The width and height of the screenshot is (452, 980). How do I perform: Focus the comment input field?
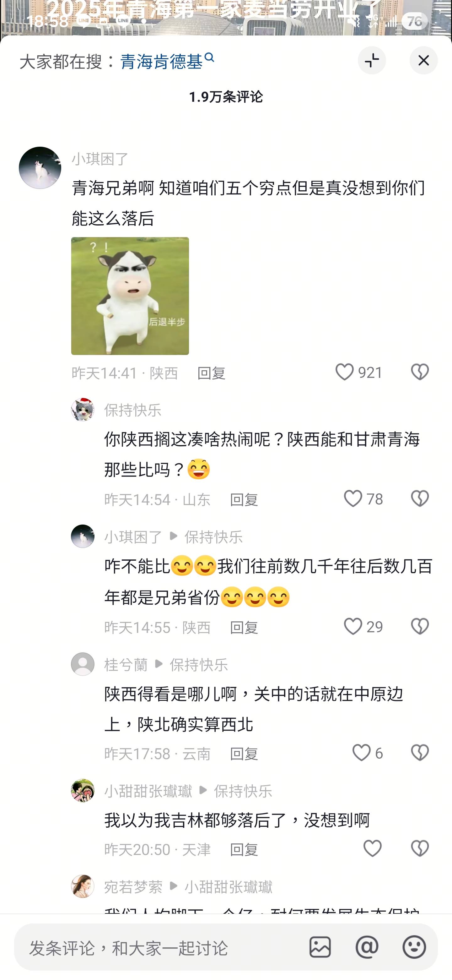(x=160, y=947)
